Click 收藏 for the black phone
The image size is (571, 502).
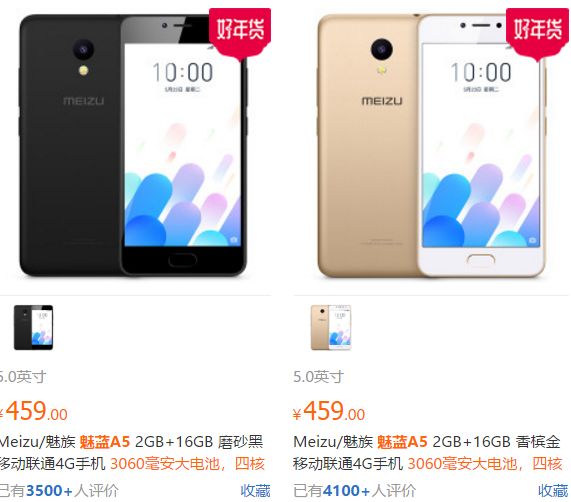coord(255,491)
